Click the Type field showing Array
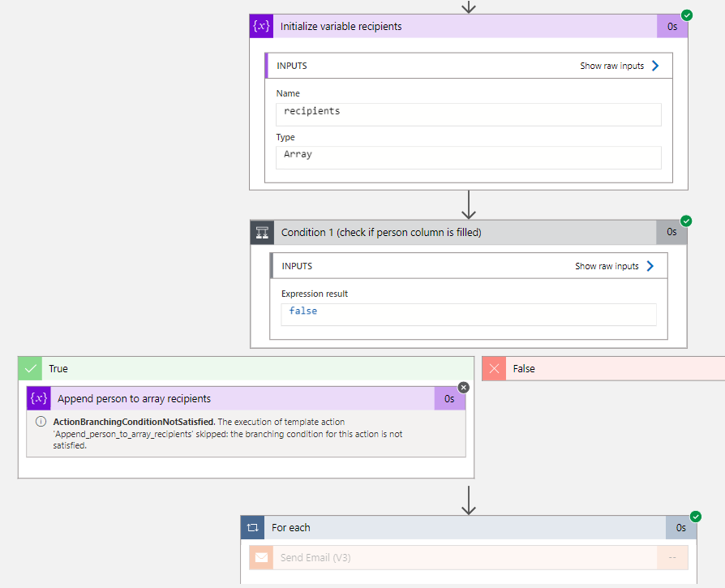725x588 pixels. [x=469, y=157]
